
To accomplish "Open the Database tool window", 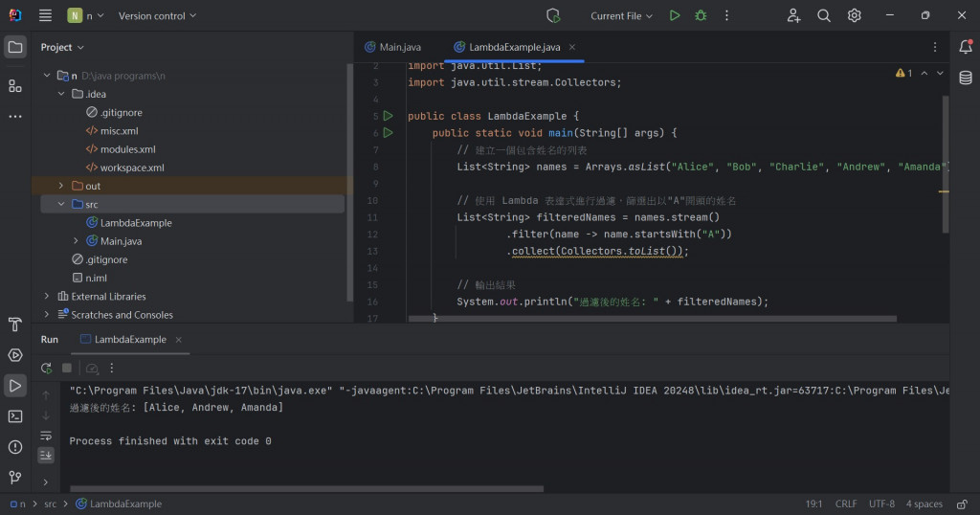I will [965, 78].
